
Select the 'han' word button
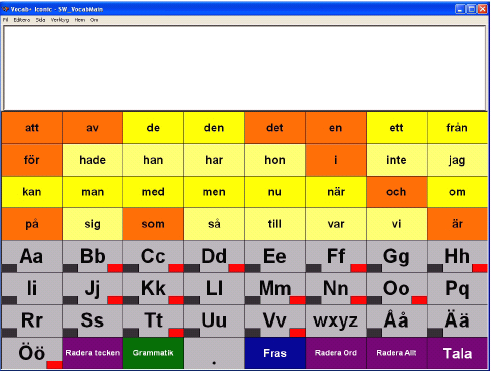pos(153,160)
